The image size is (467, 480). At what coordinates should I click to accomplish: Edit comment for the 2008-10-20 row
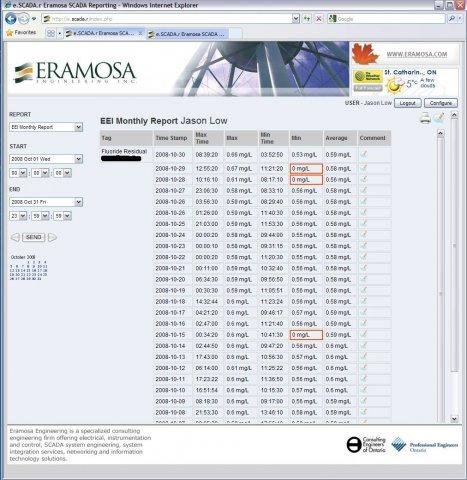[364, 279]
